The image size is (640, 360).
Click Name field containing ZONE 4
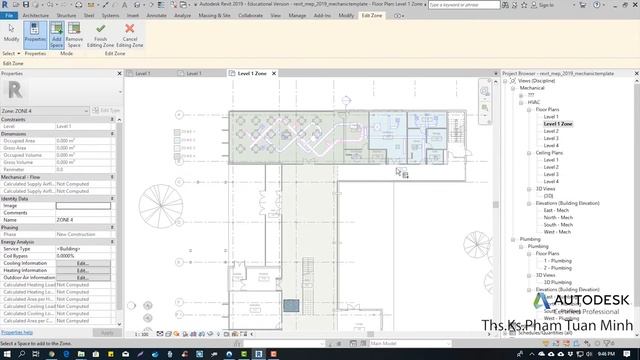pyautogui.click(x=83, y=220)
